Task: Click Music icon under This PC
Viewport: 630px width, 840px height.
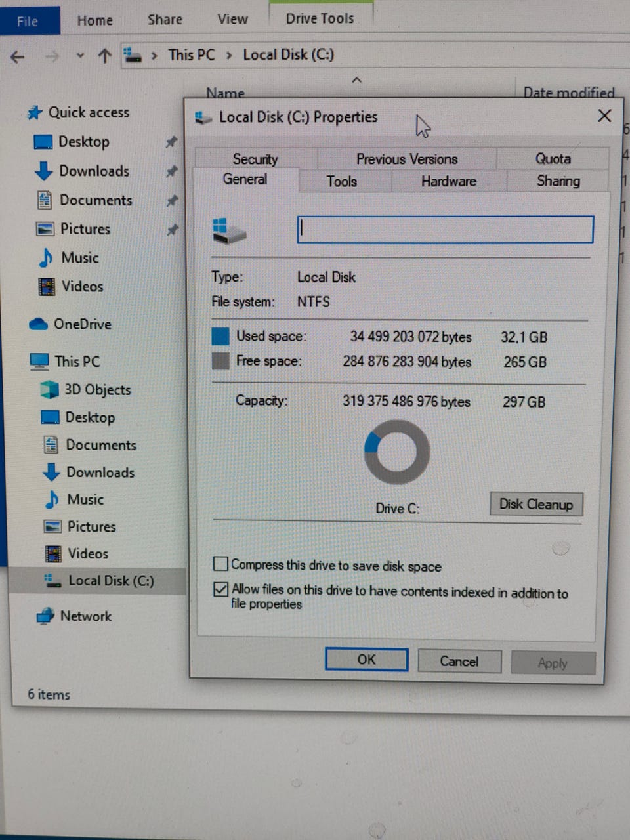Action: tap(52, 499)
